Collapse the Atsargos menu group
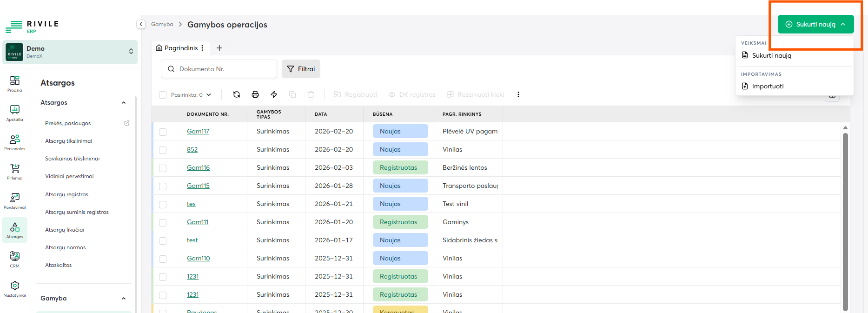Image resolution: width=868 pixels, height=313 pixels. [124, 103]
